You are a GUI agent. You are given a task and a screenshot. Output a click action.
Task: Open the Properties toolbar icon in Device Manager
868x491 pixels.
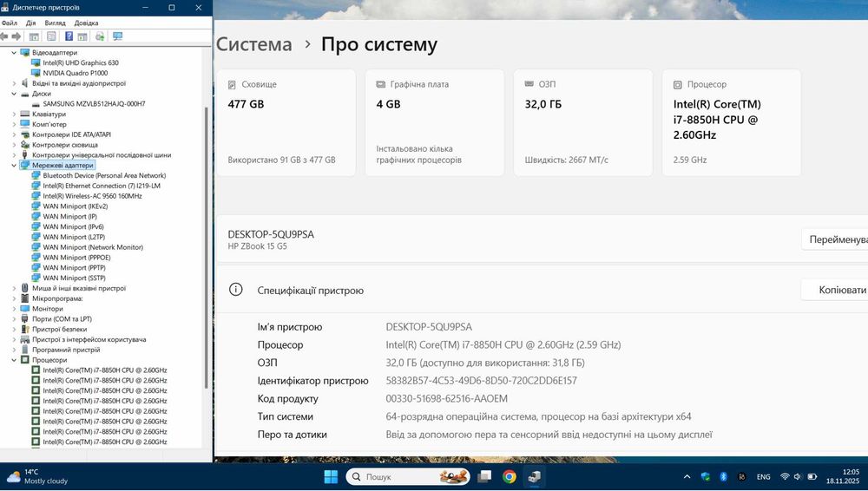[x=51, y=36]
